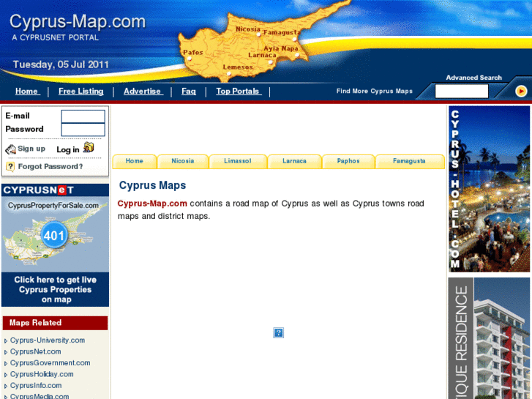Open the CyprusNet.com link
Viewport: 532px width, 399px height.
pyautogui.click(x=36, y=352)
